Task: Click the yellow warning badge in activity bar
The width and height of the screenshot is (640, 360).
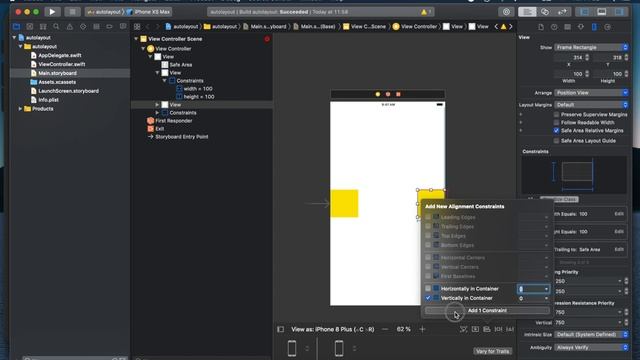Action: (424, 12)
